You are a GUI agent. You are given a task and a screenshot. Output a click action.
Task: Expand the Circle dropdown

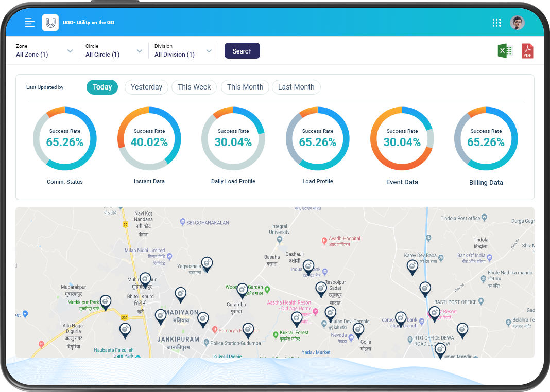click(x=114, y=50)
